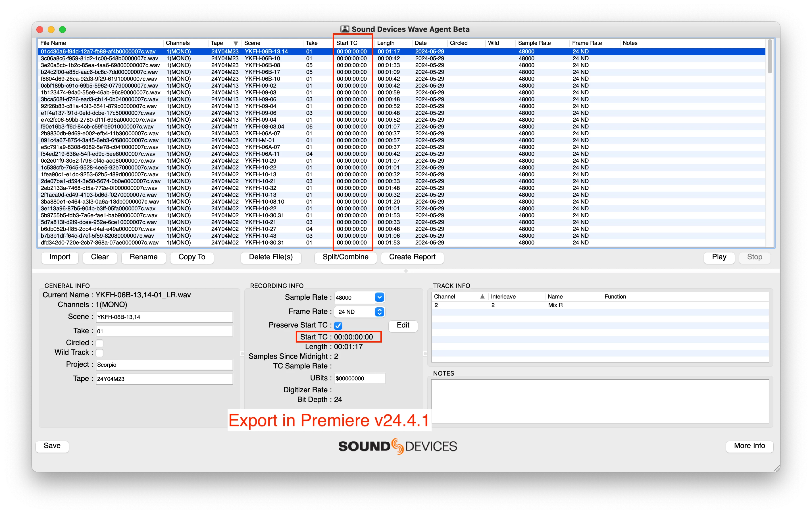
Task: Click the green window zoom button
Action: [63, 29]
